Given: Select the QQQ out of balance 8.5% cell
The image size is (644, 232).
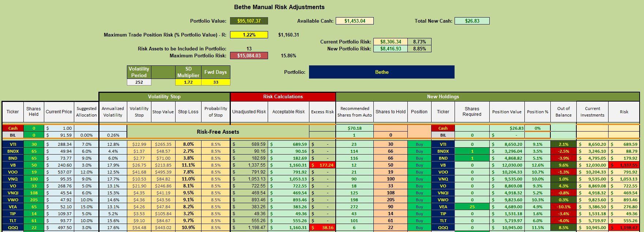Looking at the screenshot, I should 564,228.
